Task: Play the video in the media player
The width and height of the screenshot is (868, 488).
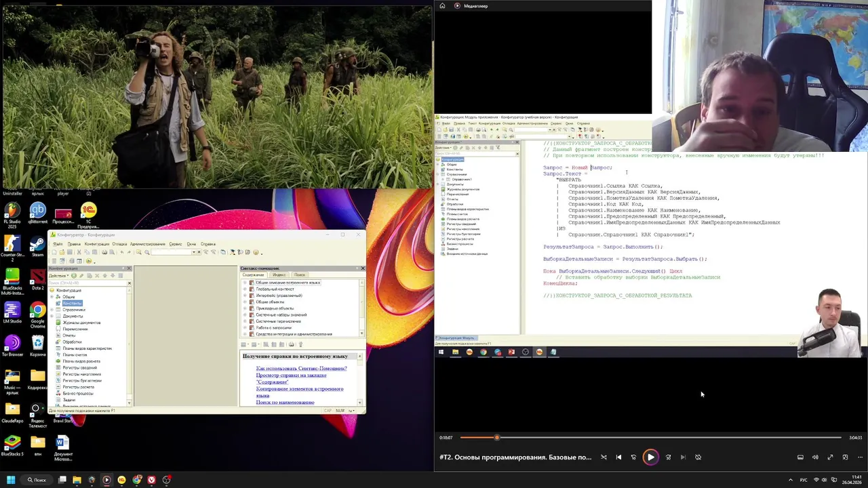Action: pos(650,457)
